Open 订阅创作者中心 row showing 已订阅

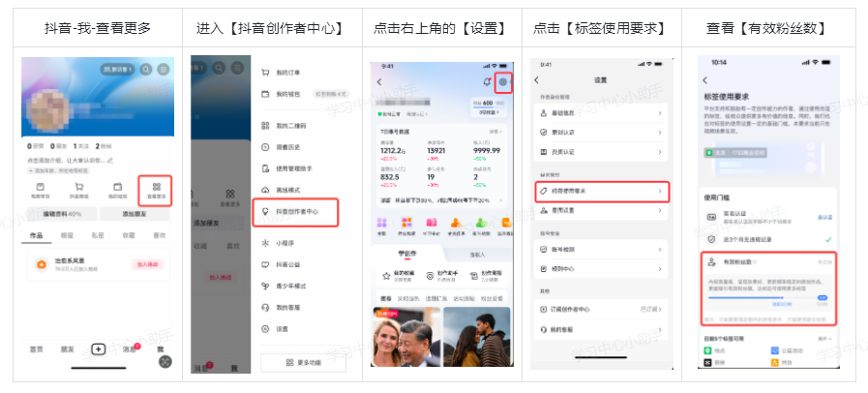tap(602, 309)
